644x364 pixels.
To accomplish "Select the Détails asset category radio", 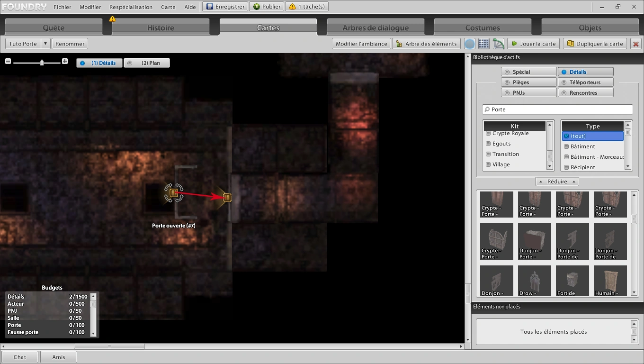I will pyautogui.click(x=585, y=72).
